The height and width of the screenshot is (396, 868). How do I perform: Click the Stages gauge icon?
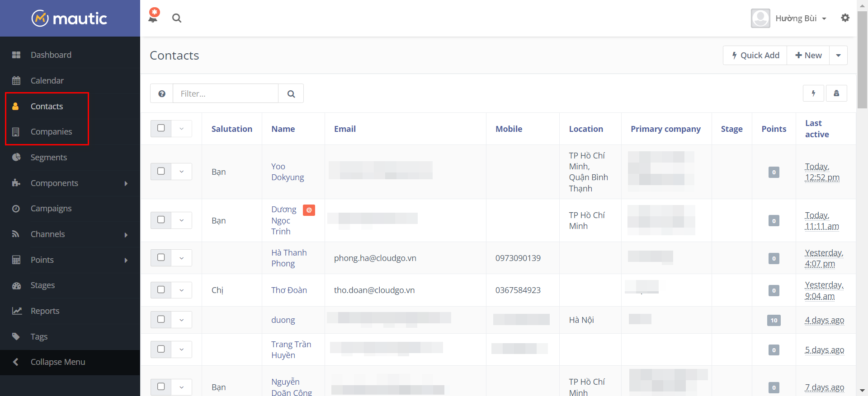(x=17, y=285)
